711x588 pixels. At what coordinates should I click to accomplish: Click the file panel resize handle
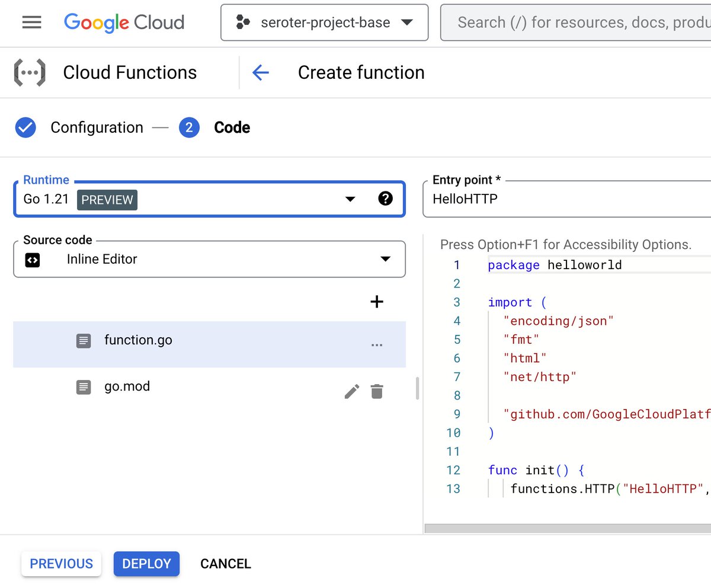coord(417,388)
